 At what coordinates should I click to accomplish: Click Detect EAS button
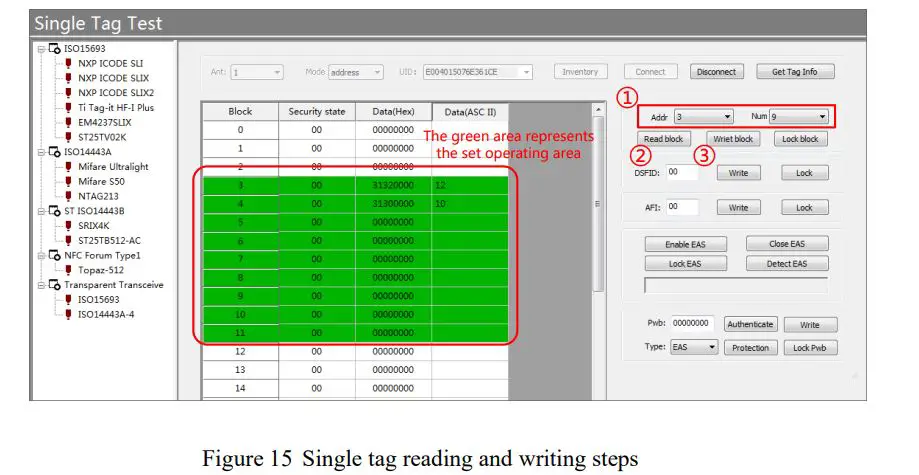(x=787, y=264)
